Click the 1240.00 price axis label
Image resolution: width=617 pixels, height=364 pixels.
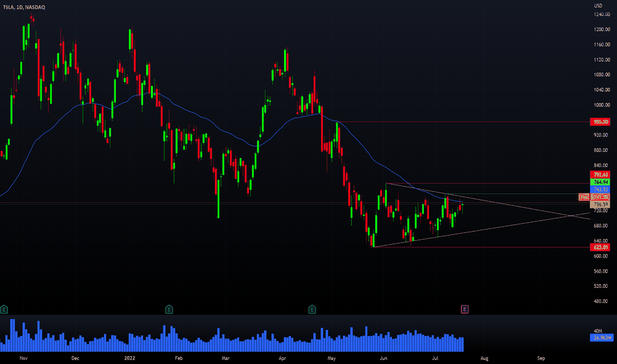tap(602, 14)
